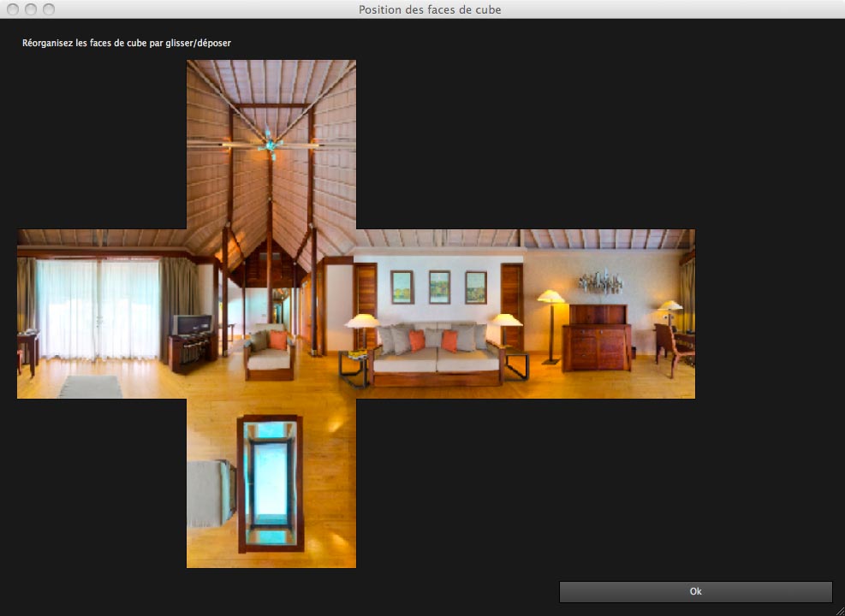
Task: Select the rightmost cube face with wooden dresser
Action: [x=610, y=313]
